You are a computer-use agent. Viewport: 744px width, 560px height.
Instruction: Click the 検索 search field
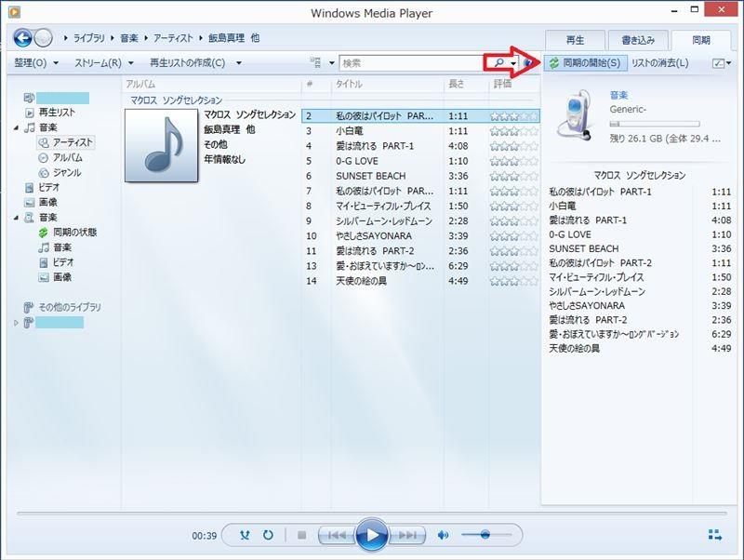point(411,63)
